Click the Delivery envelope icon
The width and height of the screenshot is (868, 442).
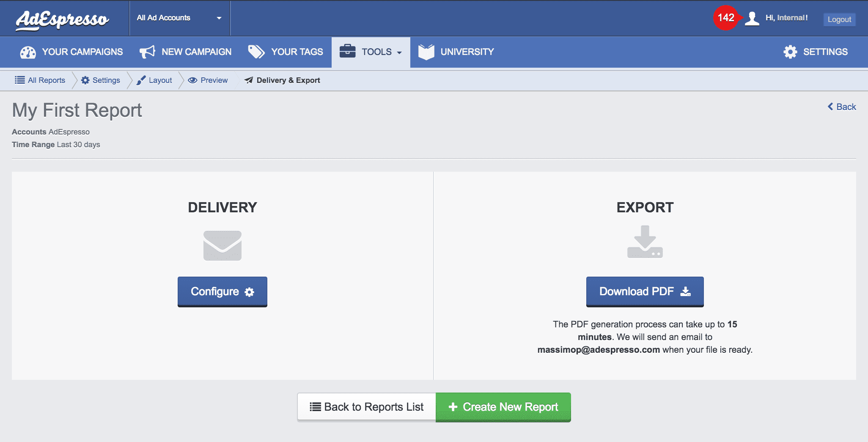222,246
